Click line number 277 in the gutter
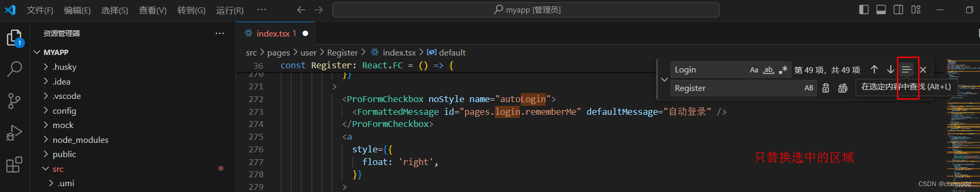Viewport: 980px width, 192px height. 256,162
